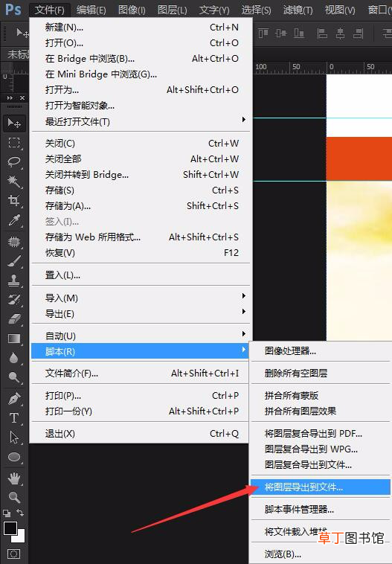Select the Eraser tool
Viewport: 392px width, 564px height.
(x=14, y=319)
